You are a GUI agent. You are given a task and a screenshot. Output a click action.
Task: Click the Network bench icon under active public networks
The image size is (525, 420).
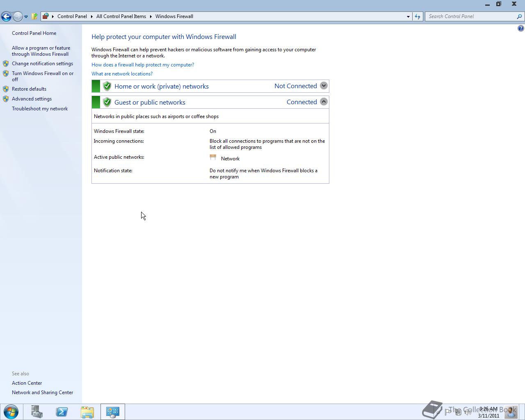point(213,157)
